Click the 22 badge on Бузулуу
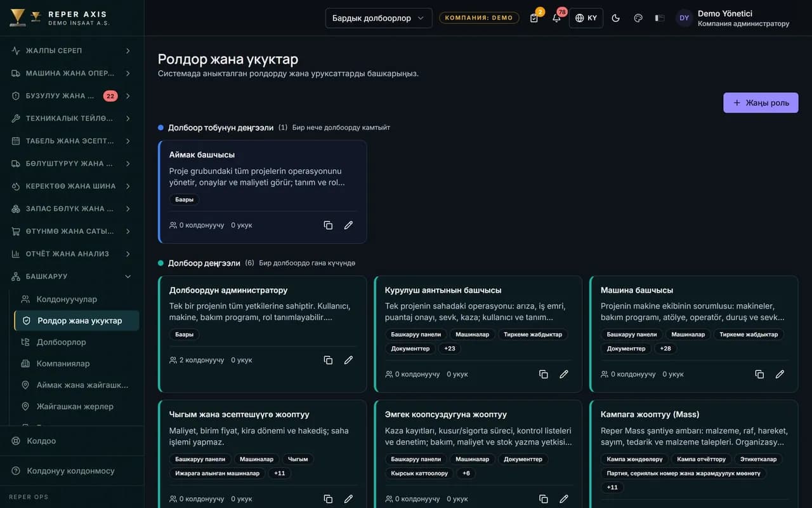 110,96
